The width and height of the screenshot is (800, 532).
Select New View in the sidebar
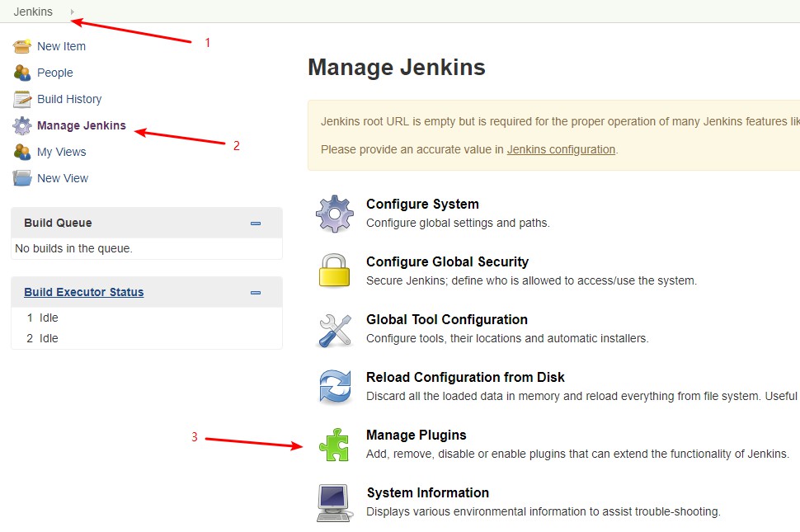pos(63,178)
